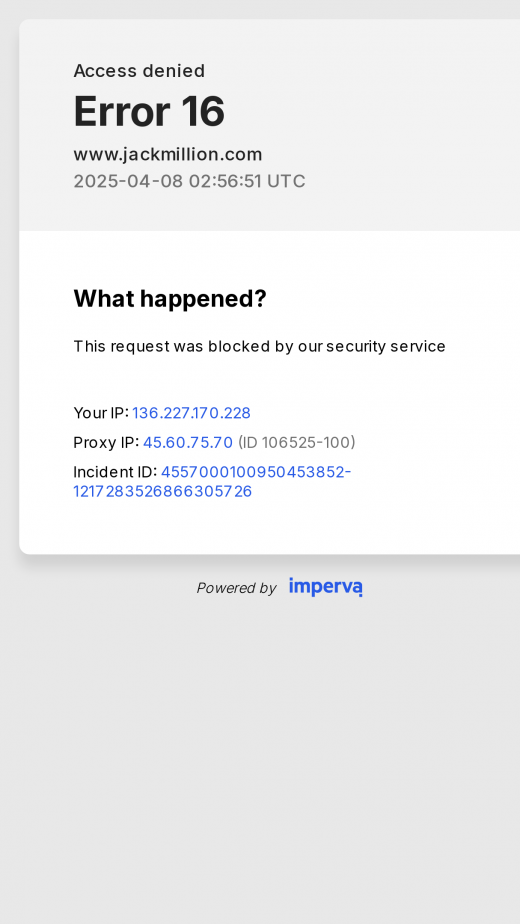Click the proxy IP 45.60.75.70
This screenshot has height=924, width=520.
pyautogui.click(x=188, y=443)
